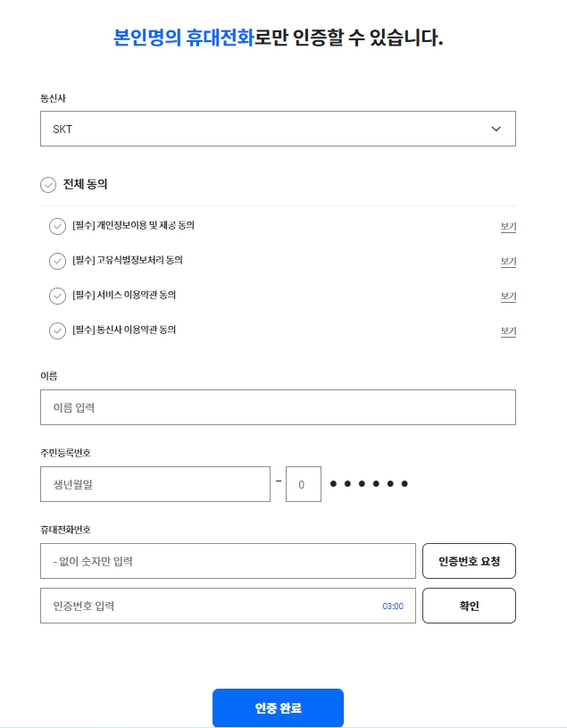Open 보기 for 개인정보이용 및 제공 동의

[x=506, y=227]
